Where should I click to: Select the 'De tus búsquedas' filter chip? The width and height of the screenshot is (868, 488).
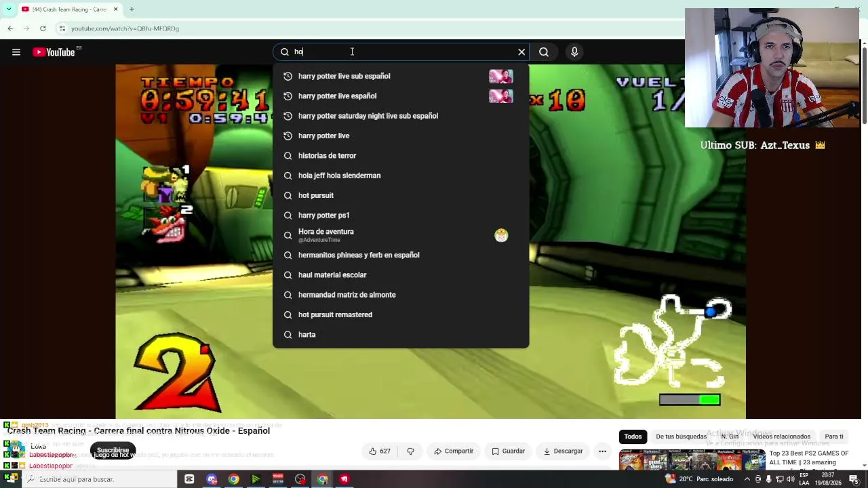[x=681, y=436]
